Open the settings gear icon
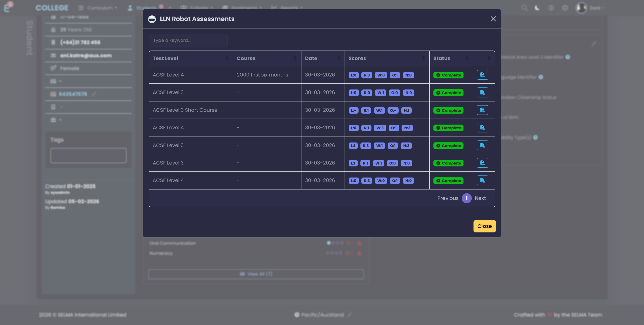This screenshot has width=644, height=325. [x=565, y=8]
